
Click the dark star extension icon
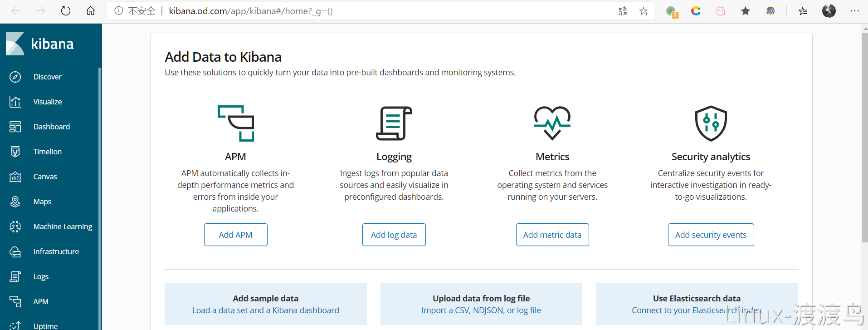tap(746, 11)
